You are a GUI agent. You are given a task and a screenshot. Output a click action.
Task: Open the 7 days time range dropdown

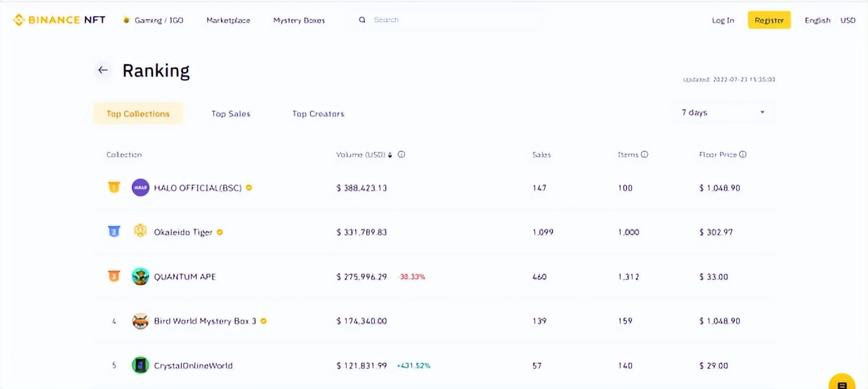(724, 113)
